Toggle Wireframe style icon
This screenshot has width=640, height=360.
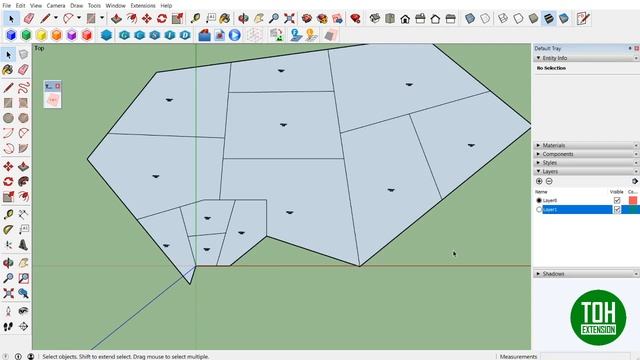pos(503,18)
